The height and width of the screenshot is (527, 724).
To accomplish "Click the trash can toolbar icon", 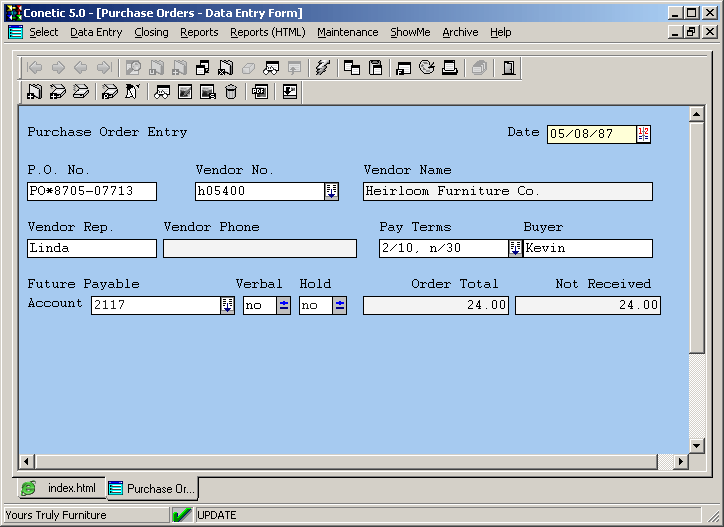I will pyautogui.click(x=231, y=92).
